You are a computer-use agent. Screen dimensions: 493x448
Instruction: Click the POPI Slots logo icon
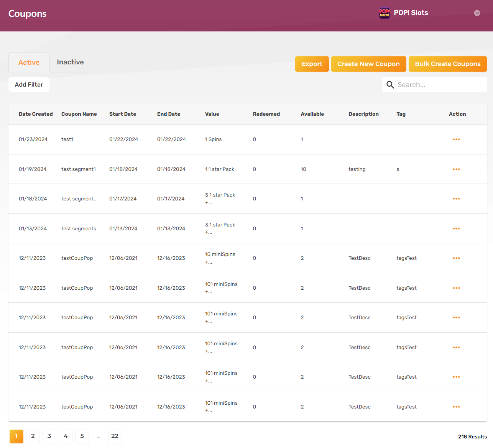click(x=384, y=13)
